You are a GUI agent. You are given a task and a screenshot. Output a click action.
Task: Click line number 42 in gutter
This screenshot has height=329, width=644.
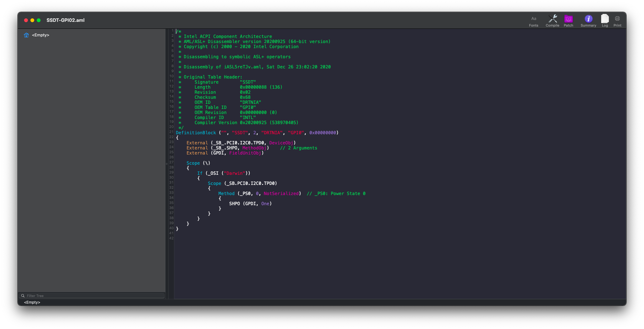[x=171, y=238]
